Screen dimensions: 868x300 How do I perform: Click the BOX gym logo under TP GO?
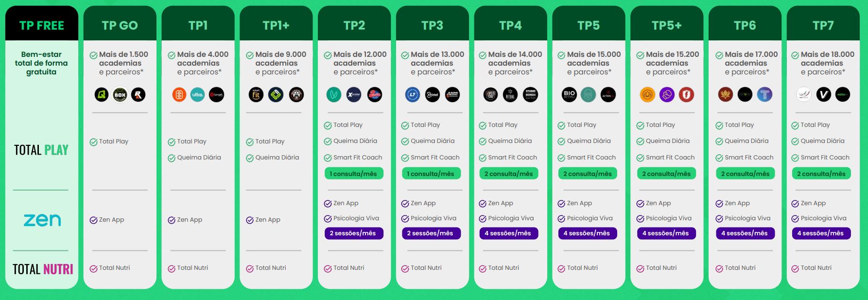point(120,95)
